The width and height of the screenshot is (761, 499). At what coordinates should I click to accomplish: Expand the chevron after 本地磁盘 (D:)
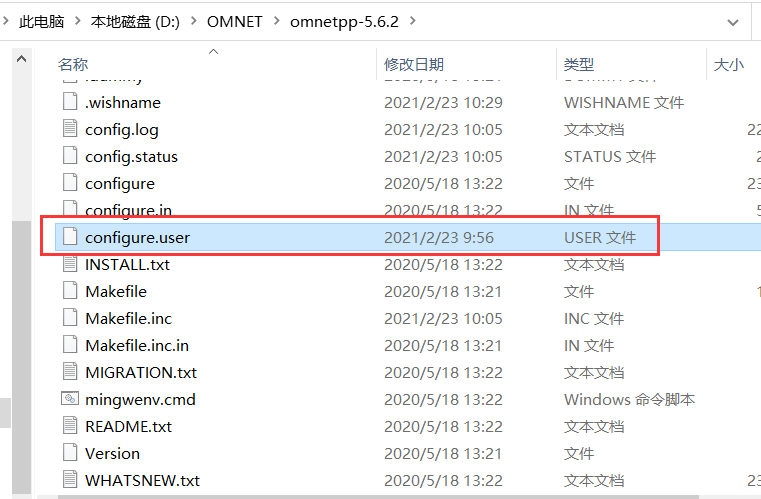(194, 21)
